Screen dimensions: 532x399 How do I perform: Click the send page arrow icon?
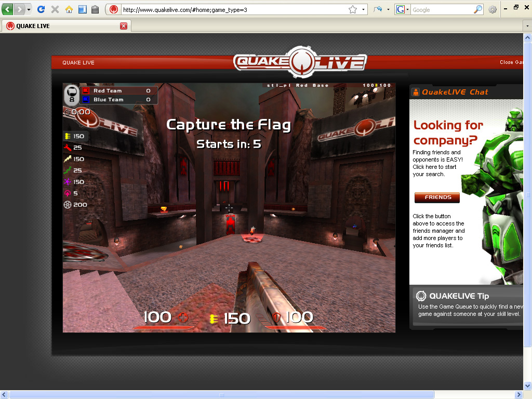point(378,9)
